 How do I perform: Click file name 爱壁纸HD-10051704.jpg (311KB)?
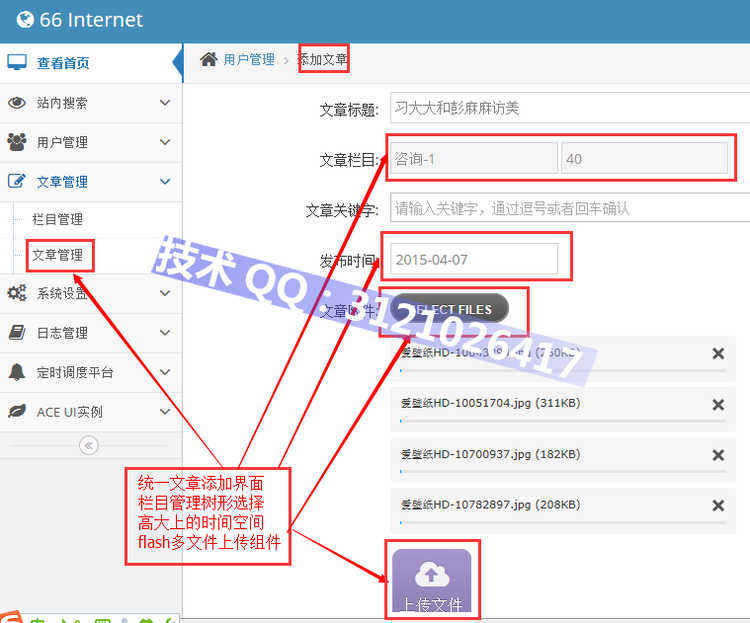click(x=490, y=403)
